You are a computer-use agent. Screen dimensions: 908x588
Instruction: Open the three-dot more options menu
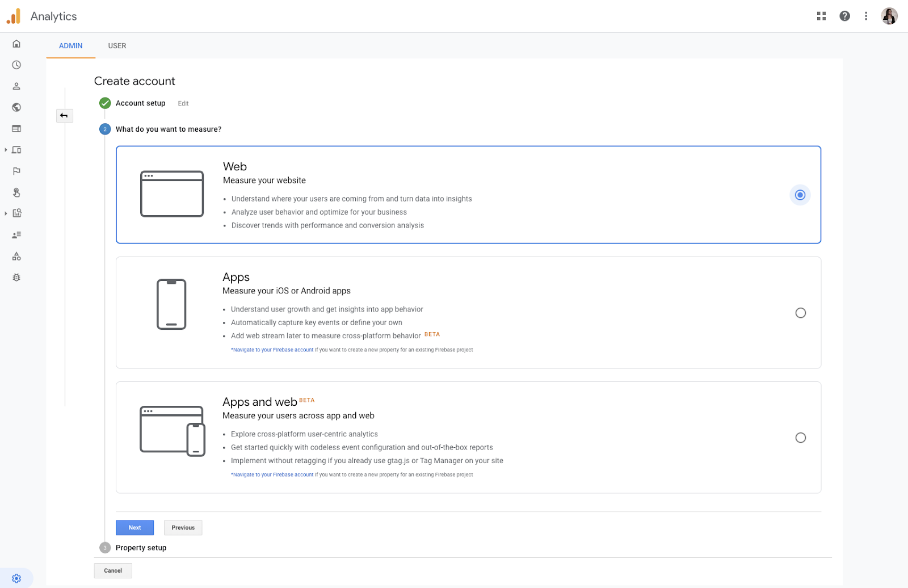pyautogui.click(x=866, y=16)
